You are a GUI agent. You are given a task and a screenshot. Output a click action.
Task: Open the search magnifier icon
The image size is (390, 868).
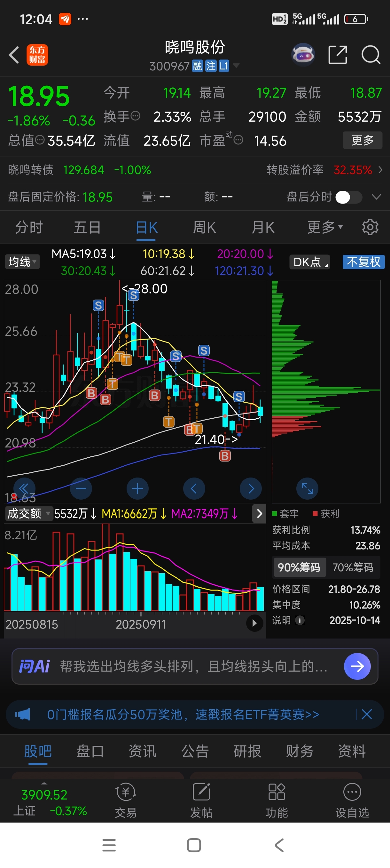coord(371,55)
